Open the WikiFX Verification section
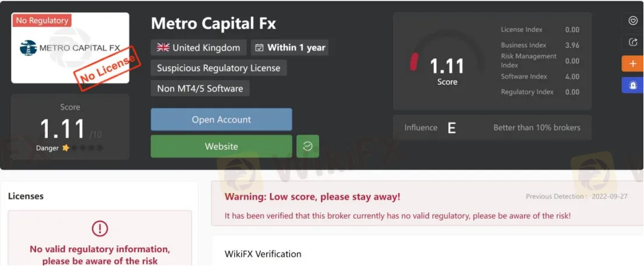Screen dimensions: 644x266 click(263, 254)
